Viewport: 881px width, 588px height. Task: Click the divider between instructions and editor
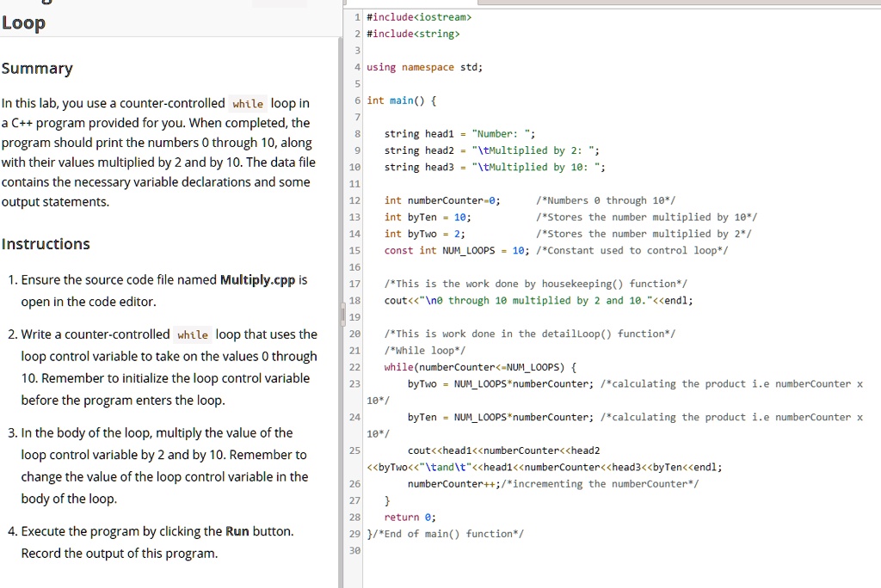[341, 309]
